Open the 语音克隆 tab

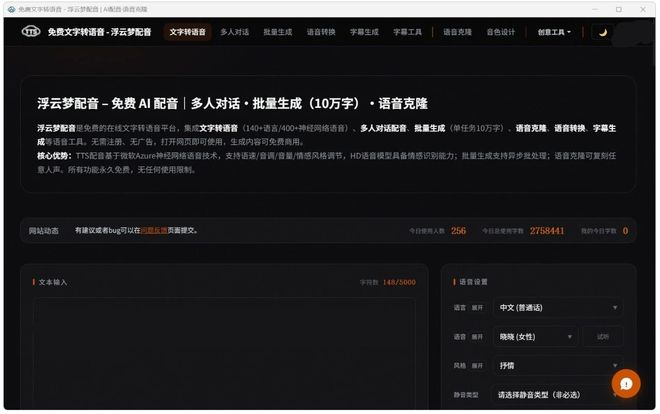pyautogui.click(x=458, y=32)
